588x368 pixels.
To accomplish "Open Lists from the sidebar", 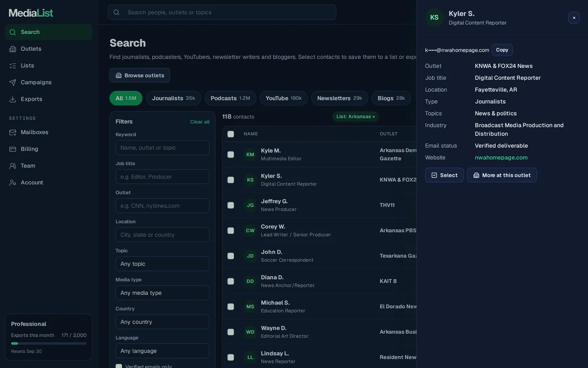I will pos(49,66).
